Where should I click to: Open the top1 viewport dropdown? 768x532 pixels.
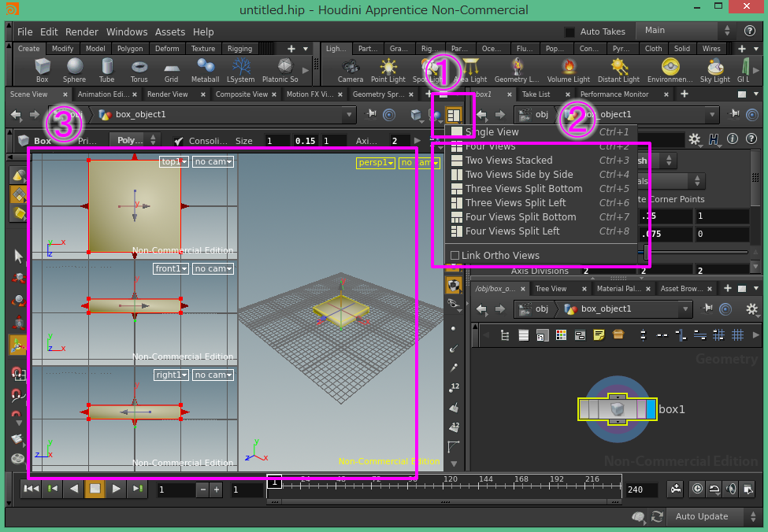(x=174, y=161)
